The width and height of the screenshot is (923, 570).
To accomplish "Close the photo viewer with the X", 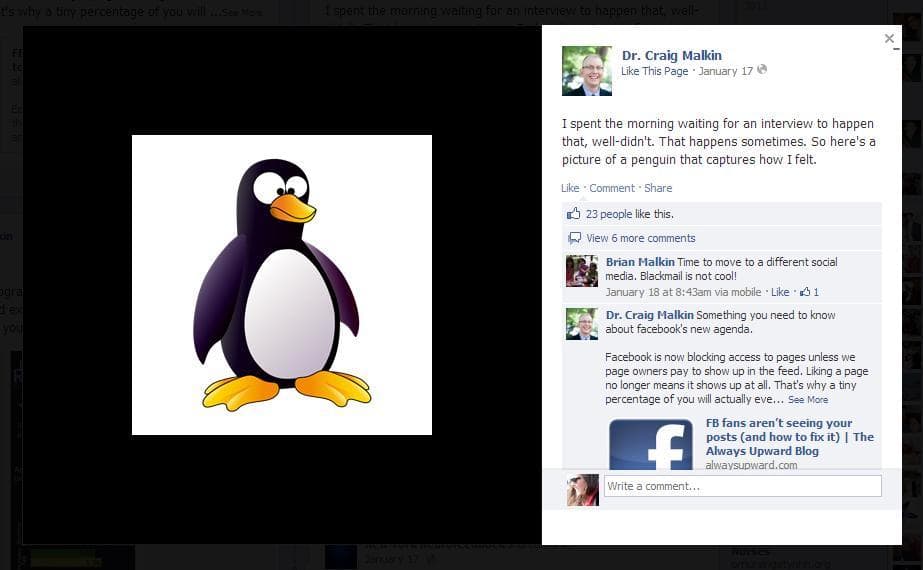I will [x=889, y=39].
